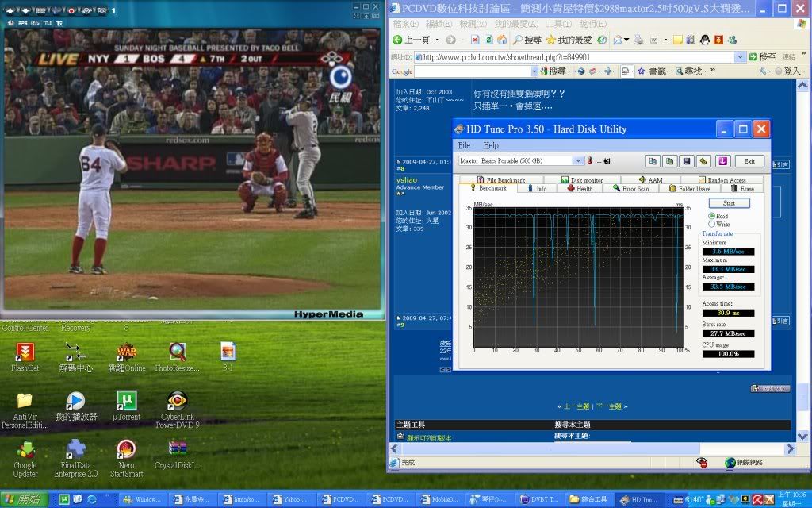Viewport: 812px width, 508px height.
Task: Switch to the Random Access tab
Action: point(722,180)
